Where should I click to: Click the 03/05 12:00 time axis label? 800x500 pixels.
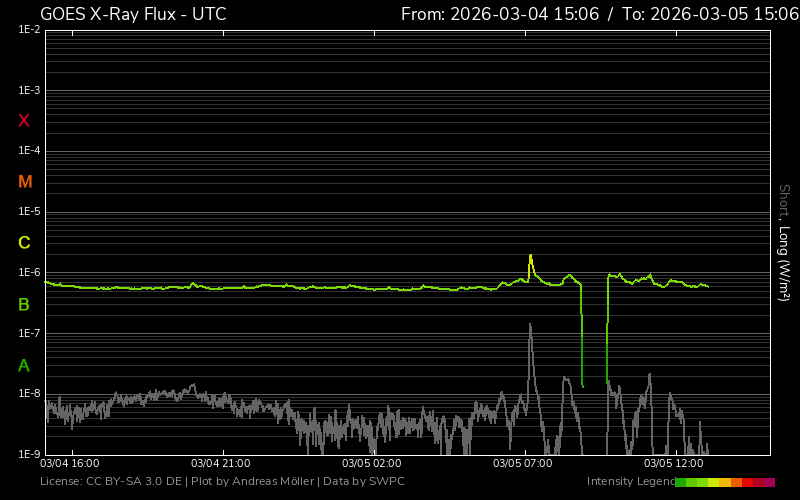[x=674, y=464]
